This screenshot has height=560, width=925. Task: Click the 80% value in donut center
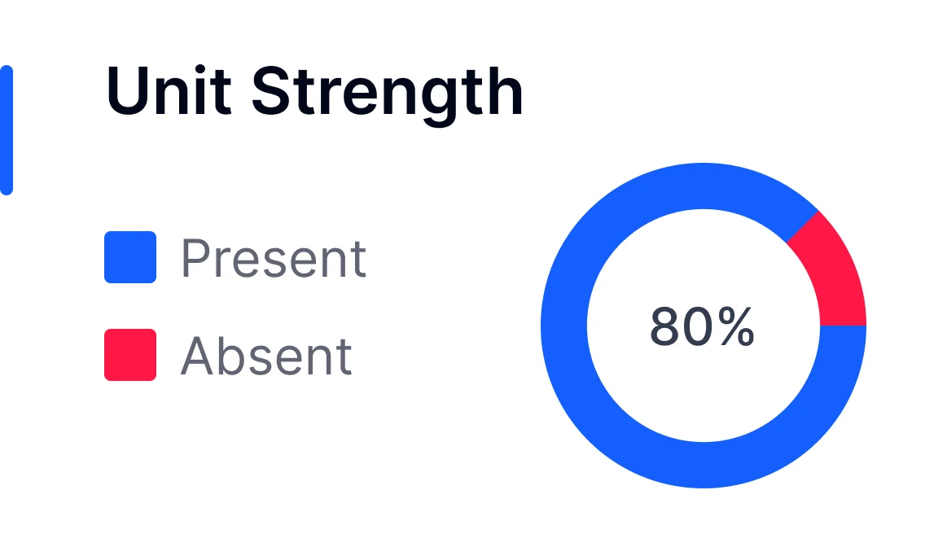tap(703, 327)
